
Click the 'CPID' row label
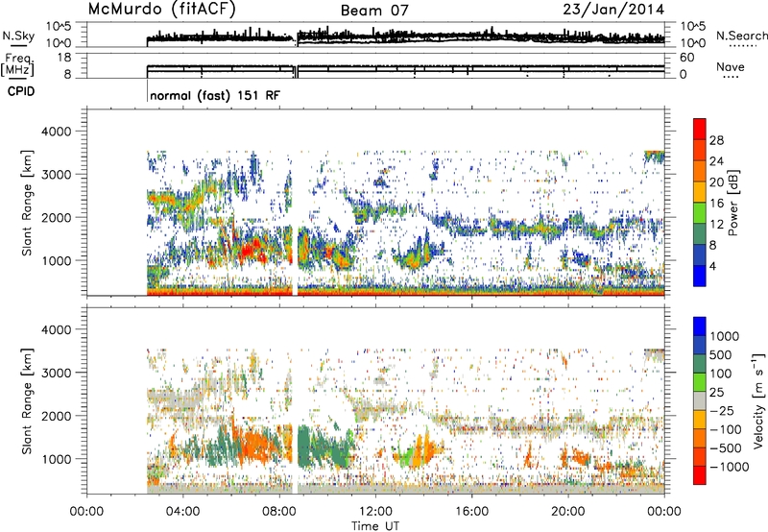21,91
